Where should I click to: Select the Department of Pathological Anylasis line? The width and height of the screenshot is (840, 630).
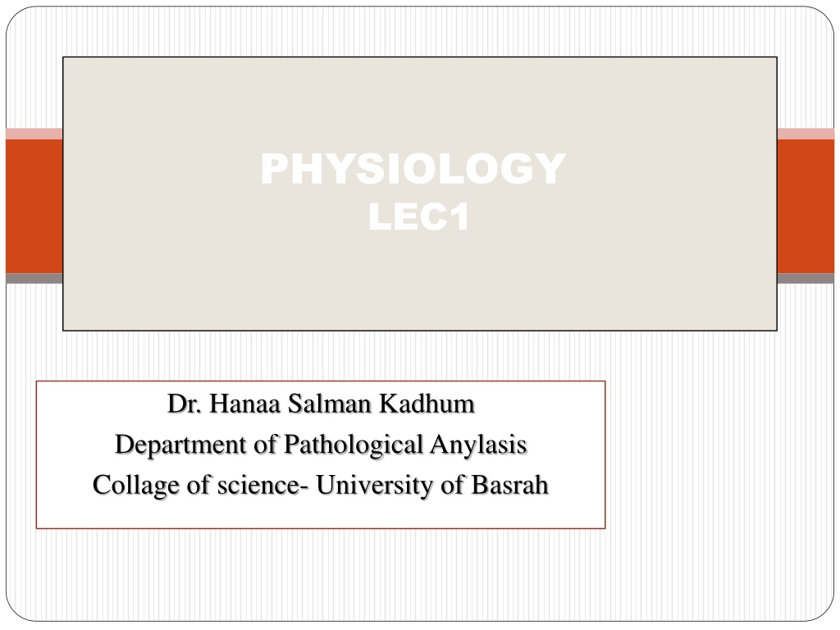tap(321, 445)
